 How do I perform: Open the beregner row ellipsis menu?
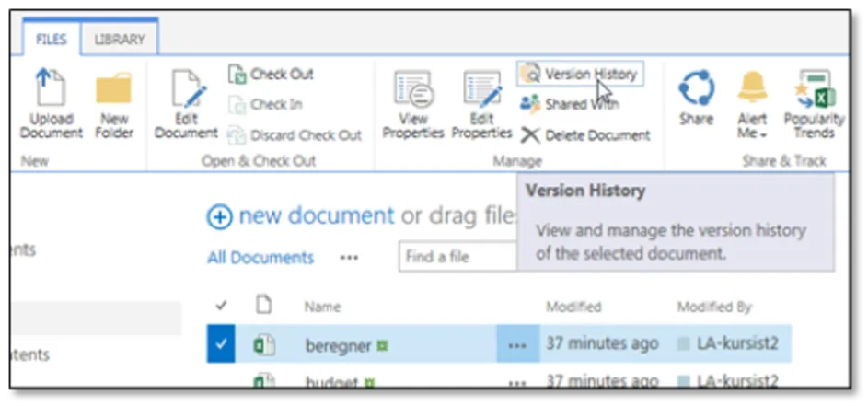(517, 344)
